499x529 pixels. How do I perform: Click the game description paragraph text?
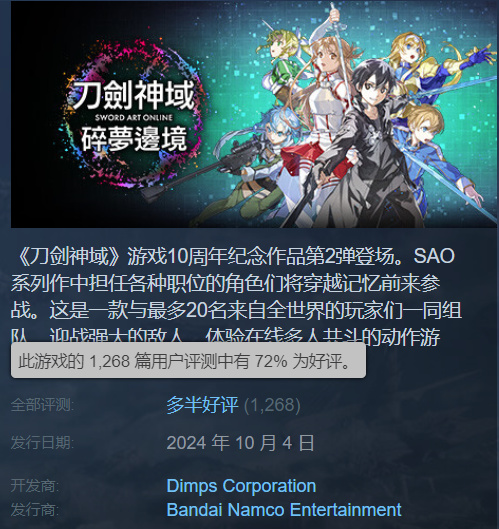[236, 297]
